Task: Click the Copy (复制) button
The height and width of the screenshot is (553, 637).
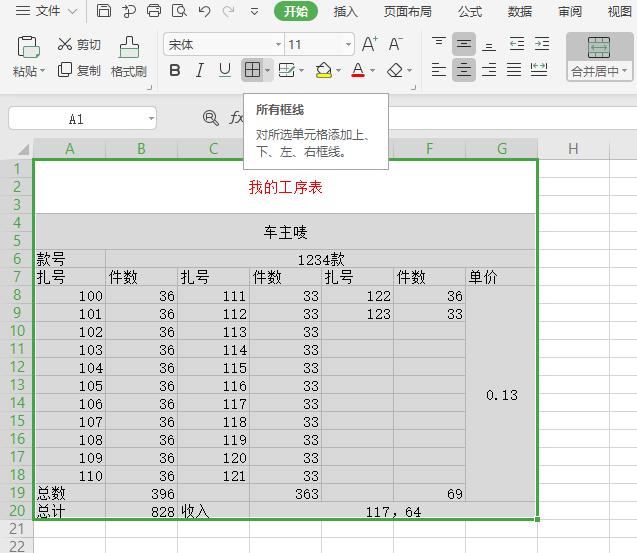Action: pyautogui.click(x=79, y=70)
